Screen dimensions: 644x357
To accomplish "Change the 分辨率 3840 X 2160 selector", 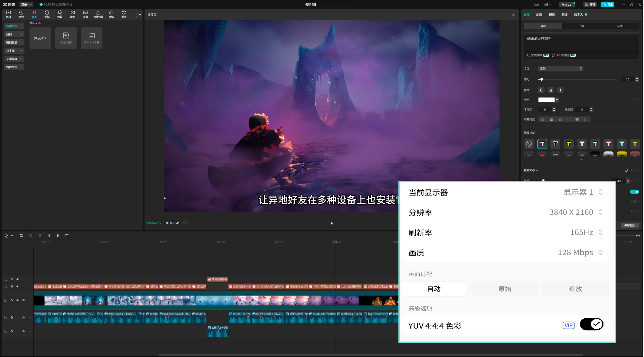I will [576, 212].
